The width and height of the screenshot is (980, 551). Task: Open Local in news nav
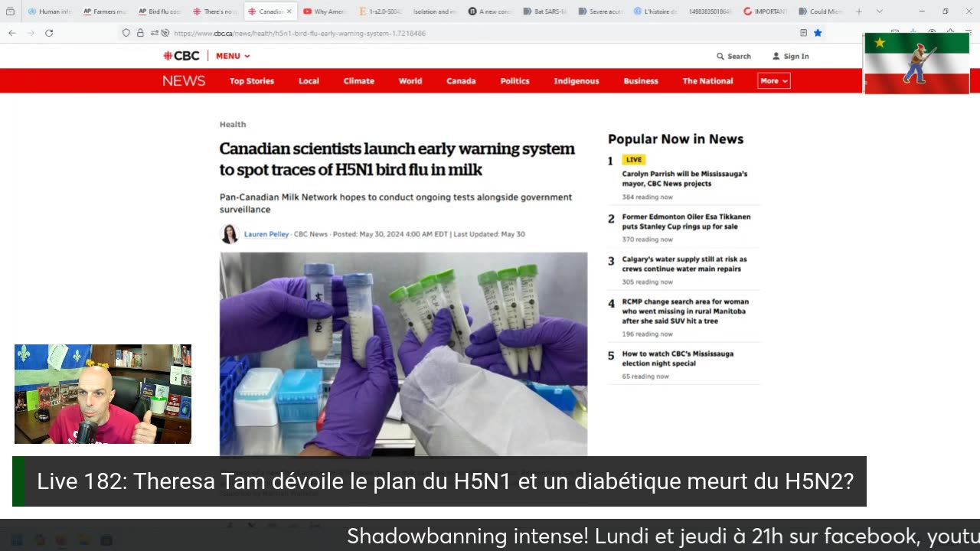click(309, 80)
